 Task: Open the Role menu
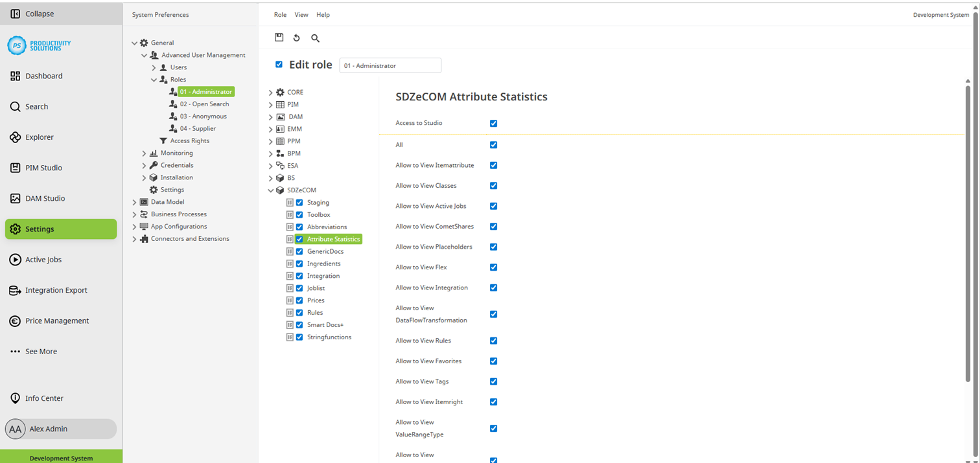click(280, 14)
